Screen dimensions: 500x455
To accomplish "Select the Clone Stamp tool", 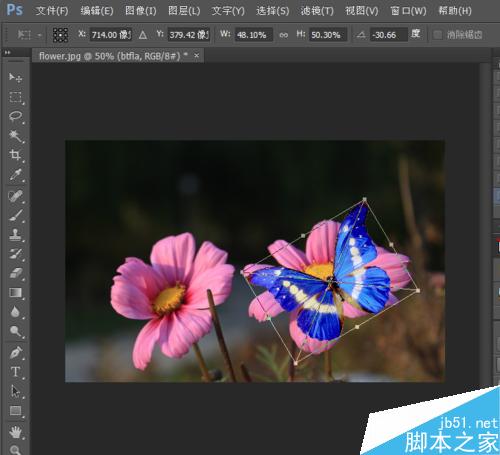I will coord(15,234).
